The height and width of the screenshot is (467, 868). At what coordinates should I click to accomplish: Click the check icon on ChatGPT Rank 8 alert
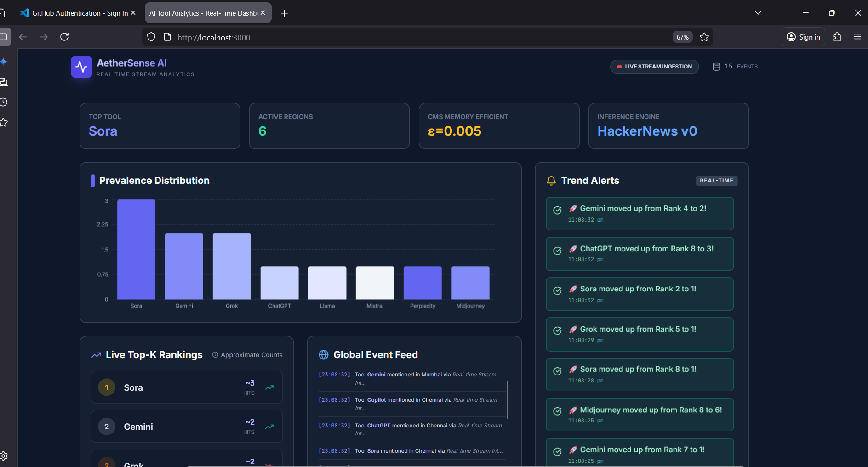[557, 251]
